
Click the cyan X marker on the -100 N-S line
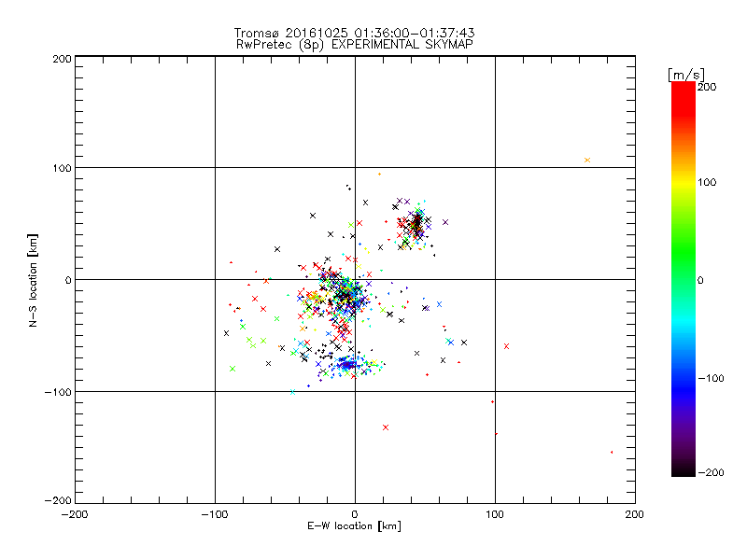coord(292,392)
